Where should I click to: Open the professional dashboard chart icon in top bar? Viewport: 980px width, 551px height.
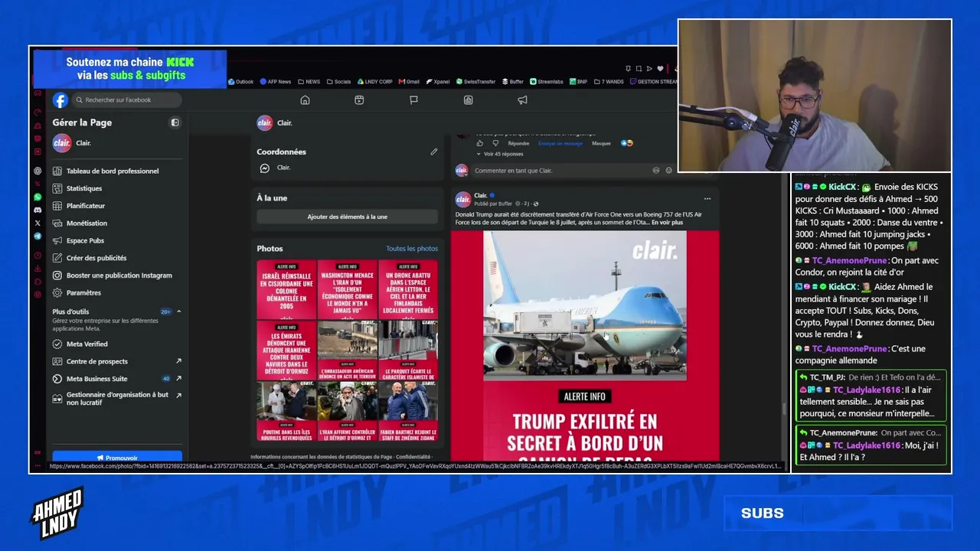[468, 100]
